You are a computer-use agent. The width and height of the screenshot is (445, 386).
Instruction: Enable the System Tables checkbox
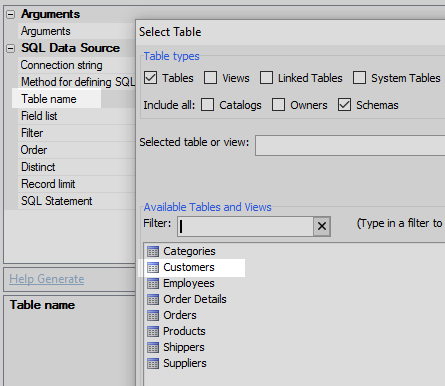click(x=359, y=78)
